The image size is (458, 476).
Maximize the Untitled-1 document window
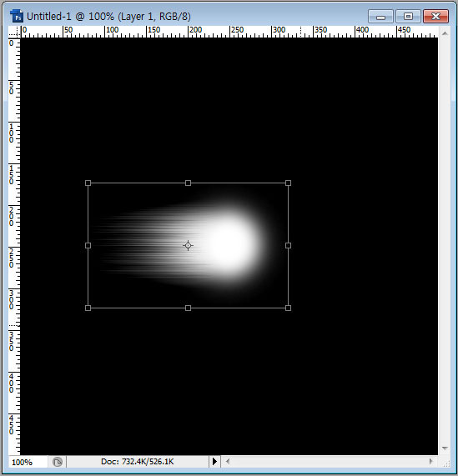[408, 16]
